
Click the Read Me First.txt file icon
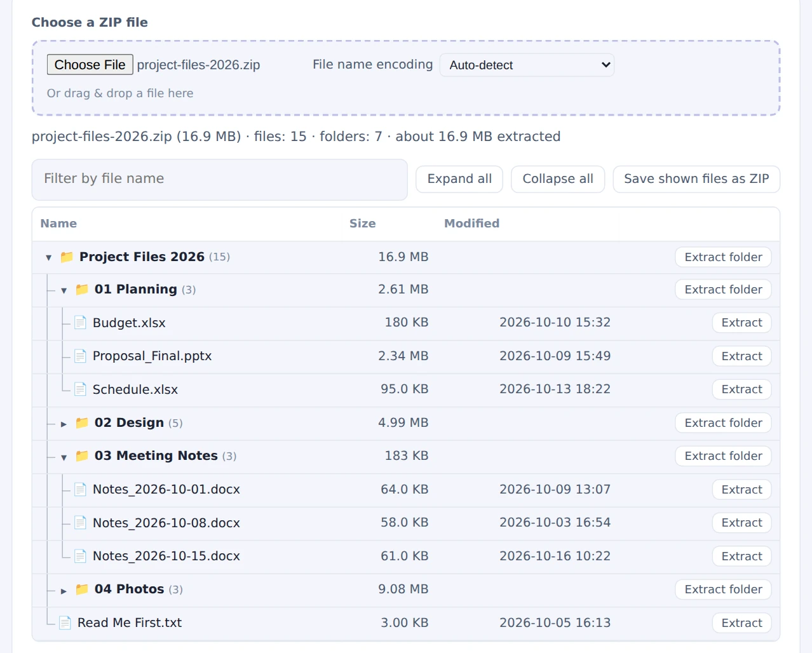coord(65,623)
